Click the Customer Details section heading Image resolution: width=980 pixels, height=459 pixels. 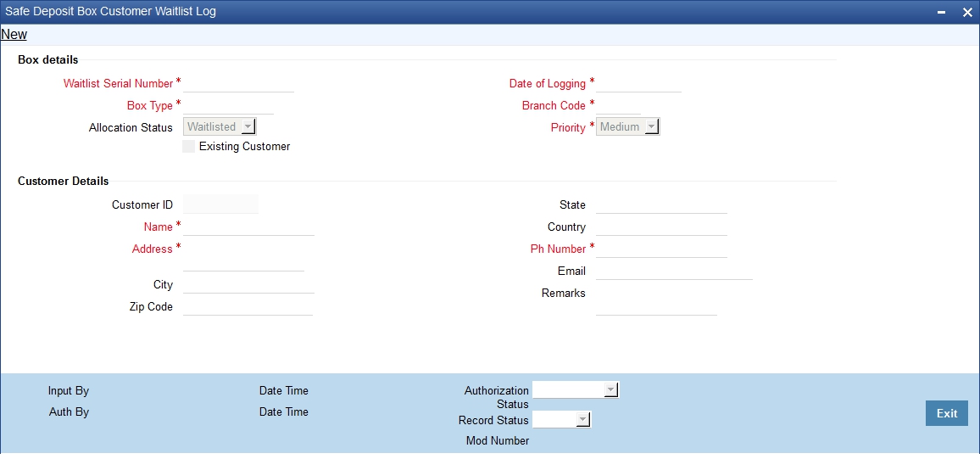(x=63, y=182)
